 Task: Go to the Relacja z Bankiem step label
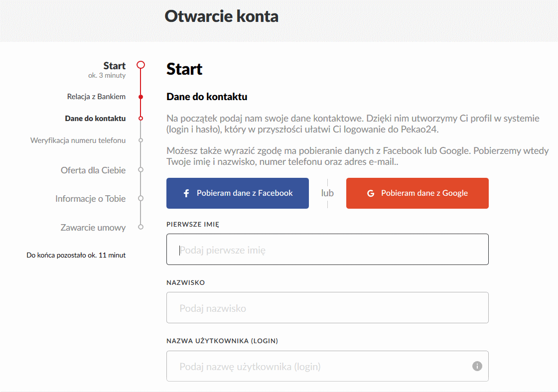pyautogui.click(x=96, y=97)
